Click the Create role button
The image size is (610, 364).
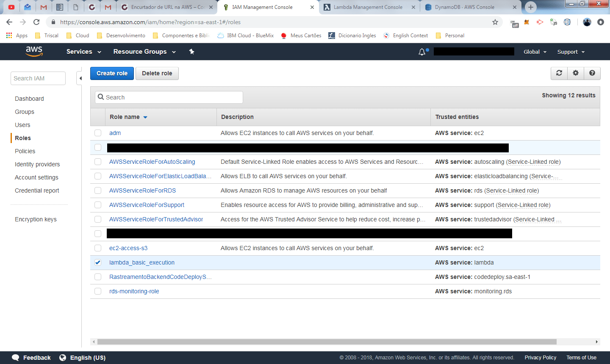point(112,73)
